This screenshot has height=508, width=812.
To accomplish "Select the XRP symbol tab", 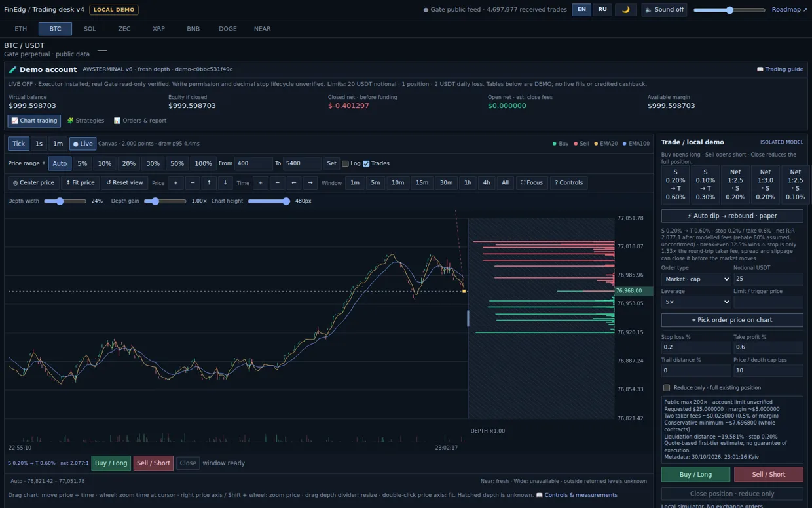I will tap(158, 29).
